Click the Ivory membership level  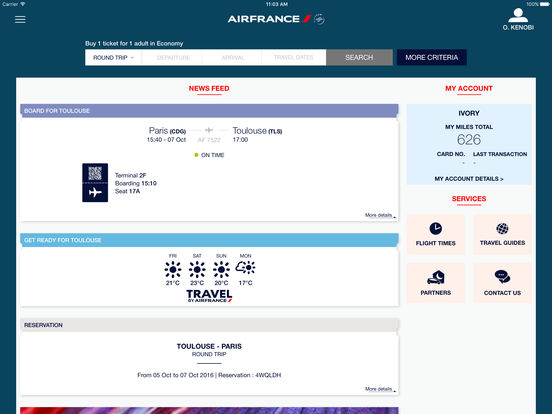point(469,113)
